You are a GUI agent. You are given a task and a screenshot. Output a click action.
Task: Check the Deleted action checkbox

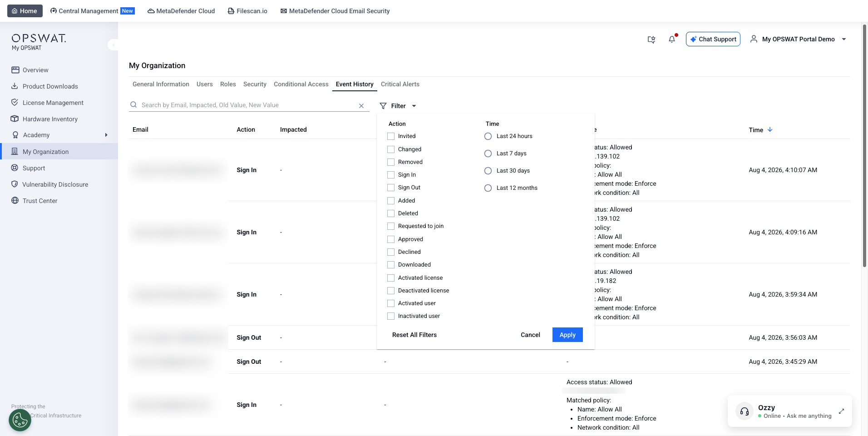click(x=391, y=213)
